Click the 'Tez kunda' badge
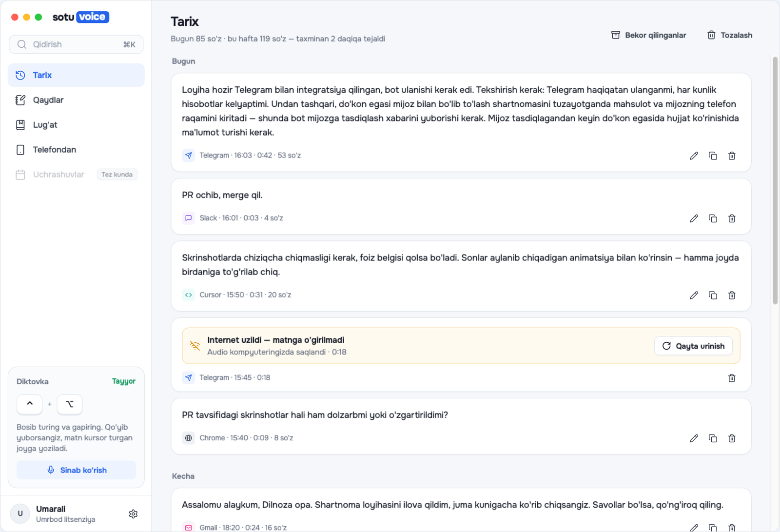 [x=117, y=175]
